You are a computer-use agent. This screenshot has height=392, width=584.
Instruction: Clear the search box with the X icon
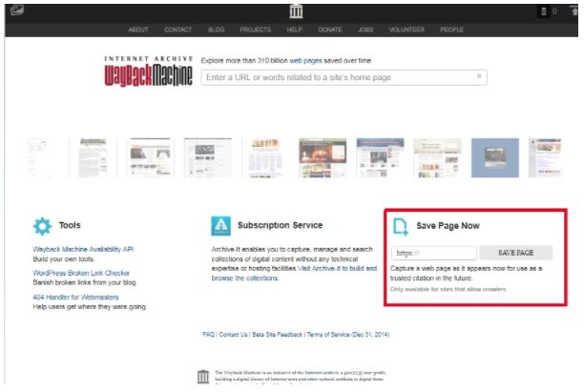pyautogui.click(x=479, y=76)
